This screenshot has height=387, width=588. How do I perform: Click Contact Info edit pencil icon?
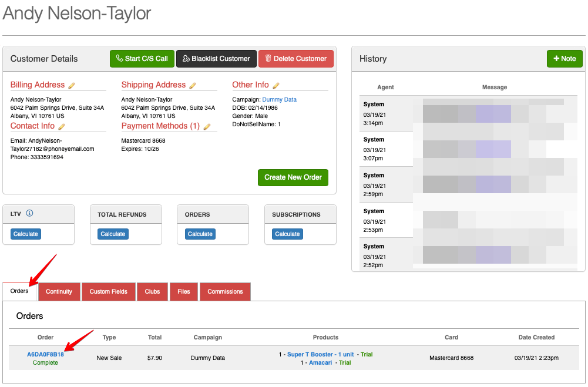click(62, 126)
